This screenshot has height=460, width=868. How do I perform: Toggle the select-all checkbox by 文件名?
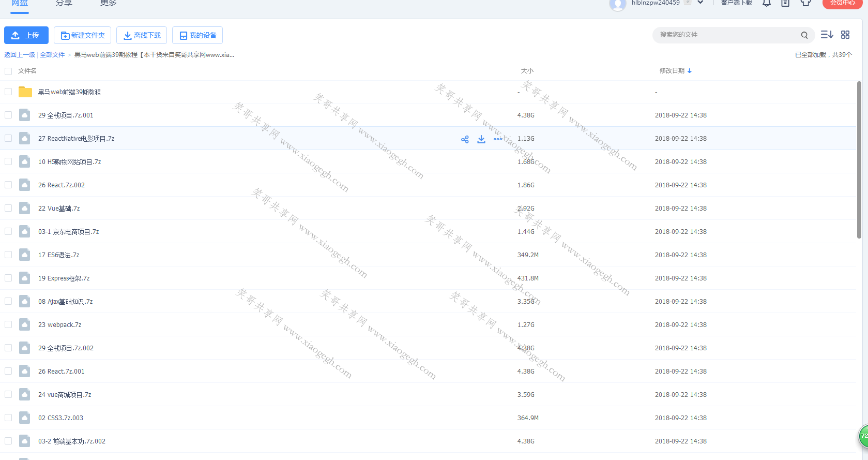[8, 71]
